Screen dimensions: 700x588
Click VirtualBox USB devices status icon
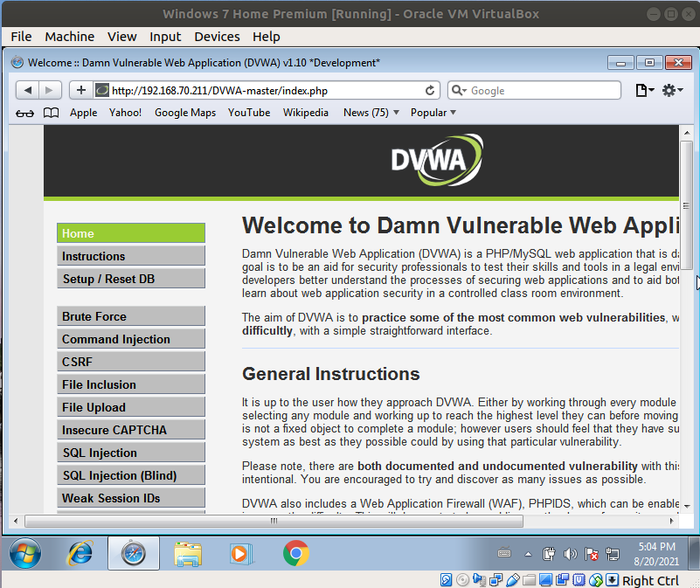pos(513,580)
